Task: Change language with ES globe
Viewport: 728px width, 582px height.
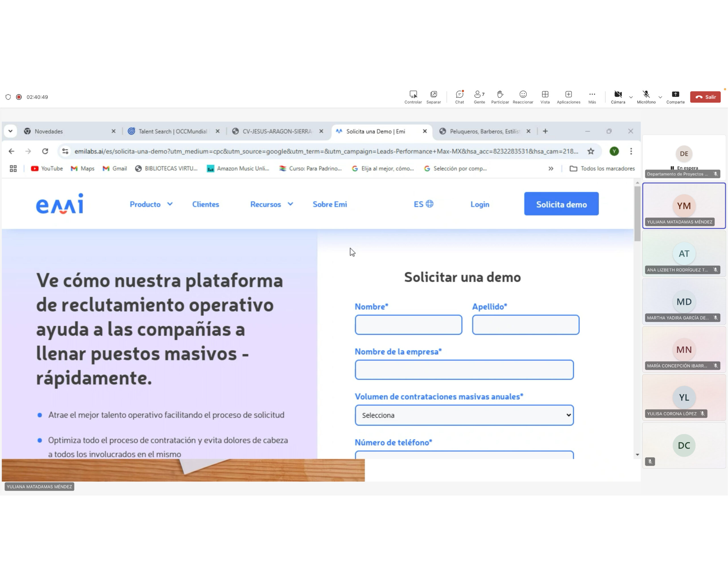Action: 423,204
